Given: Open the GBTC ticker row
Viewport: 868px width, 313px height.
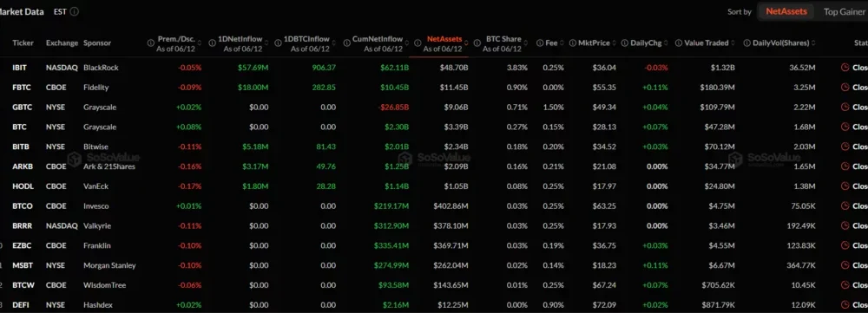Looking at the screenshot, I should pyautogui.click(x=23, y=108).
